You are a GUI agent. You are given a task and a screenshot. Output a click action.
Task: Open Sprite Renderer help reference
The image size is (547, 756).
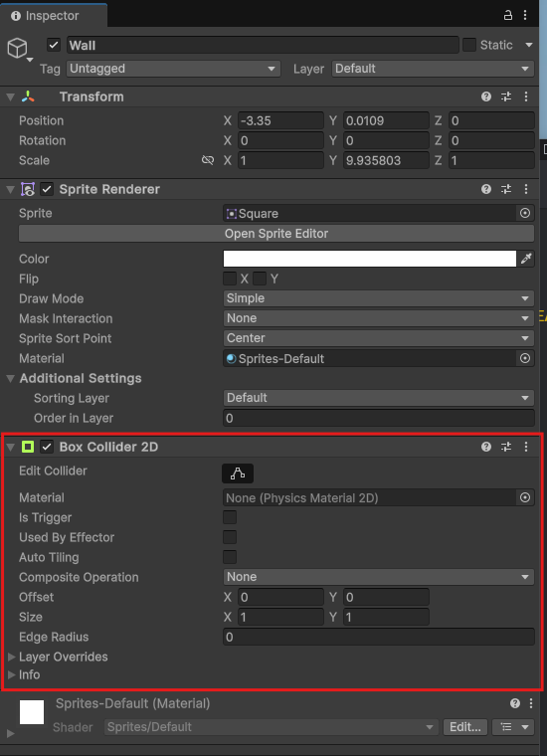(486, 189)
